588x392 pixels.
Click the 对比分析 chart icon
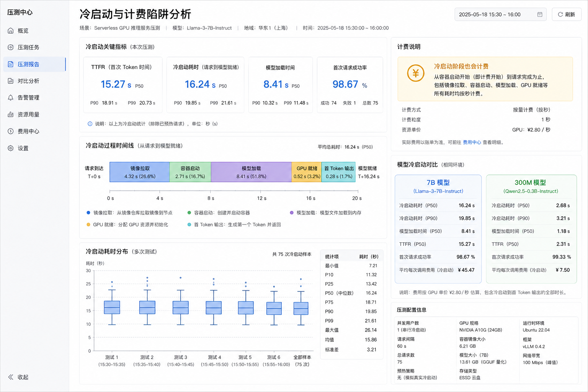11,81
